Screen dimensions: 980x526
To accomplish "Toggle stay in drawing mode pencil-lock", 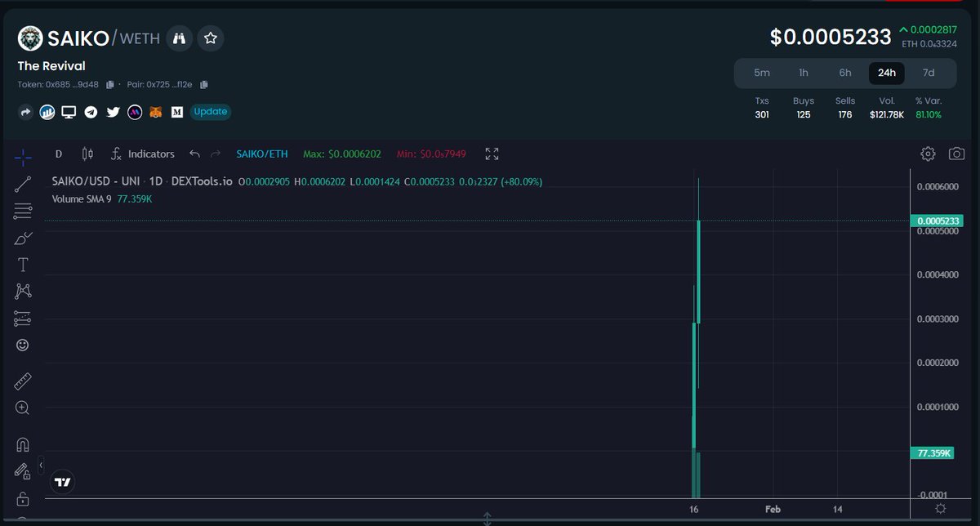I will click(23, 471).
